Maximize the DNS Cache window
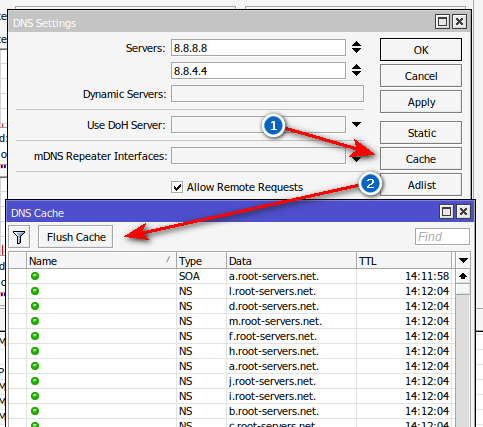The image size is (483, 427). click(x=446, y=212)
